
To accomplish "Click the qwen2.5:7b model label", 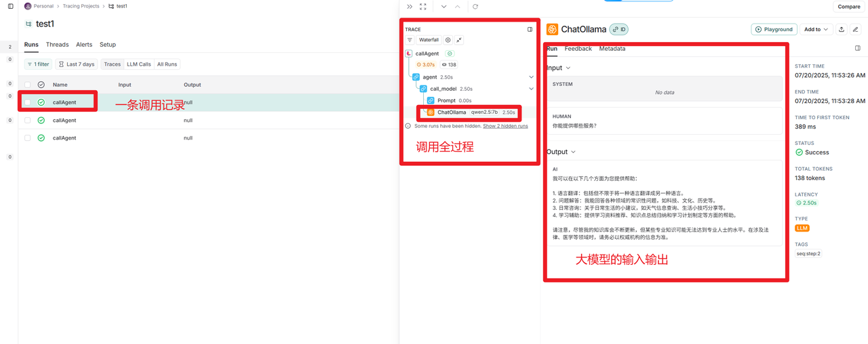I will [484, 112].
